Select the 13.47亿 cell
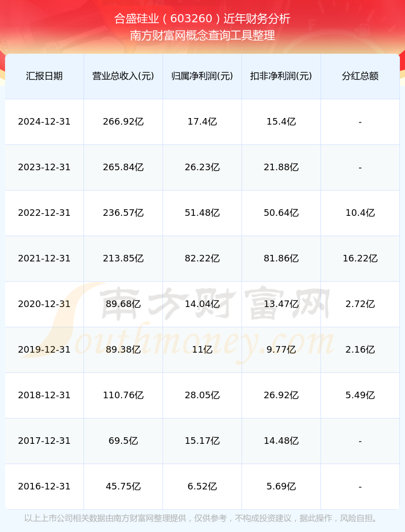Screen dimensions: 405x532 tap(281, 304)
